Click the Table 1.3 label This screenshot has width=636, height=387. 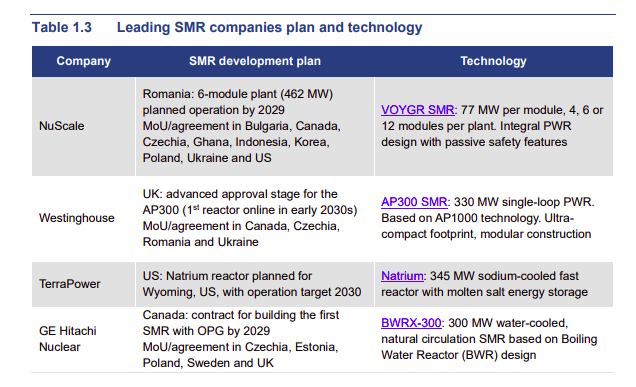(62, 27)
